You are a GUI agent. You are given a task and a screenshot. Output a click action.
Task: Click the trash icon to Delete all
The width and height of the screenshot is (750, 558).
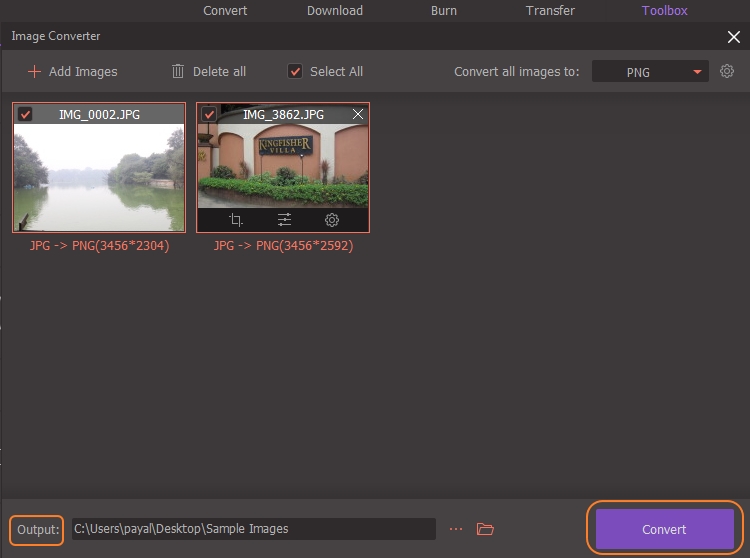pos(178,72)
